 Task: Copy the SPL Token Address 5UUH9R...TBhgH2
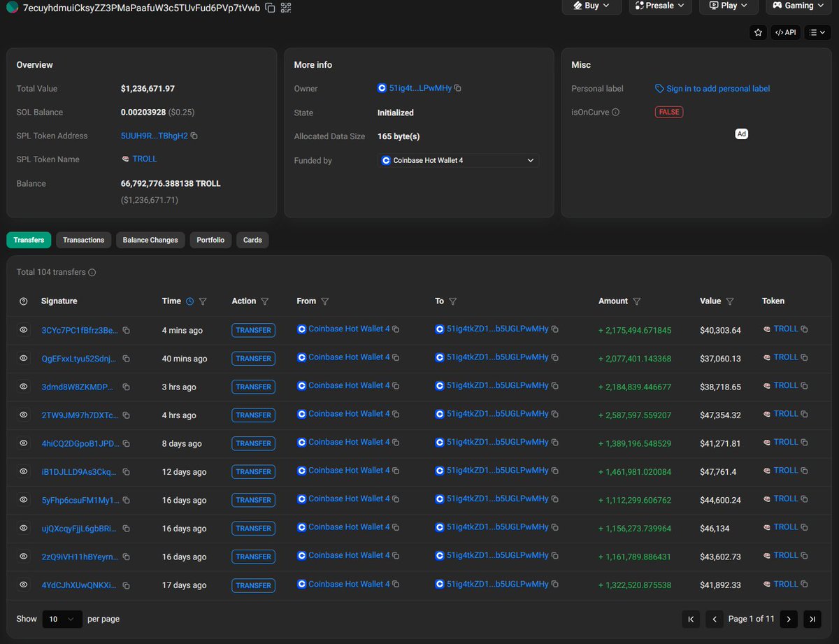[x=194, y=136]
